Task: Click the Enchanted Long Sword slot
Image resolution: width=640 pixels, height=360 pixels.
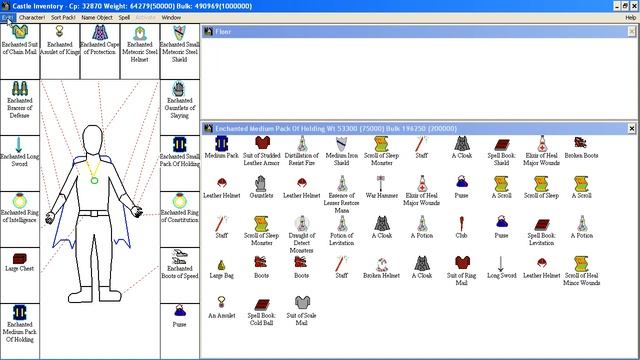Action: 20,163
